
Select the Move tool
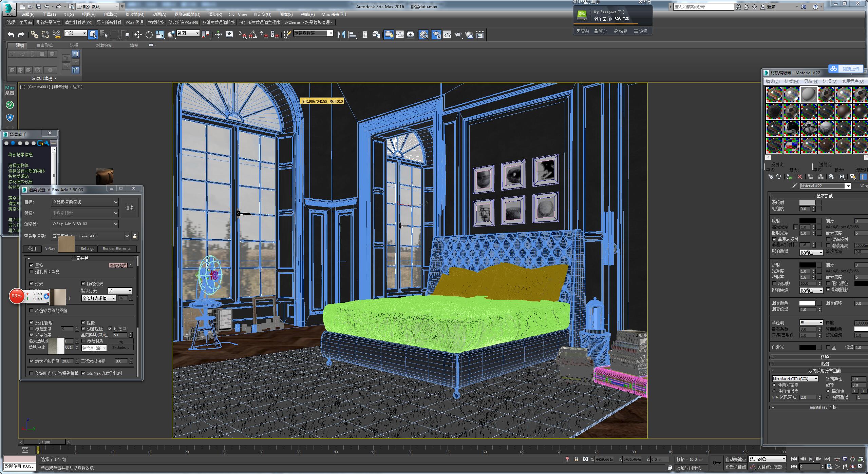(x=138, y=34)
